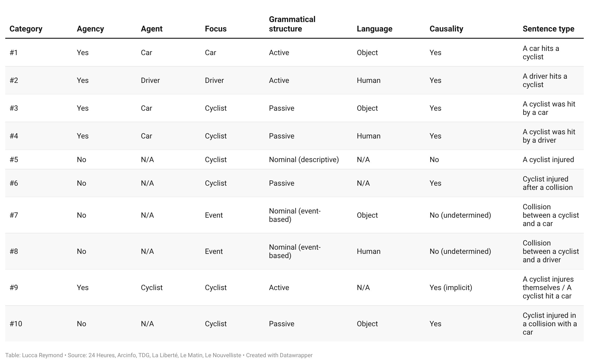Click the Language column header
The width and height of the screenshot is (589, 364).
click(374, 29)
